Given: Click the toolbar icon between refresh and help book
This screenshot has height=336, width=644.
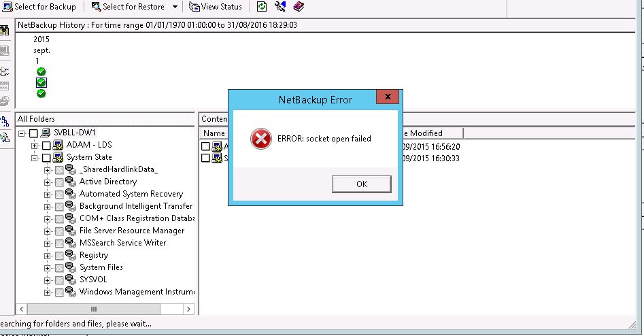Looking at the screenshot, I should 280,7.
